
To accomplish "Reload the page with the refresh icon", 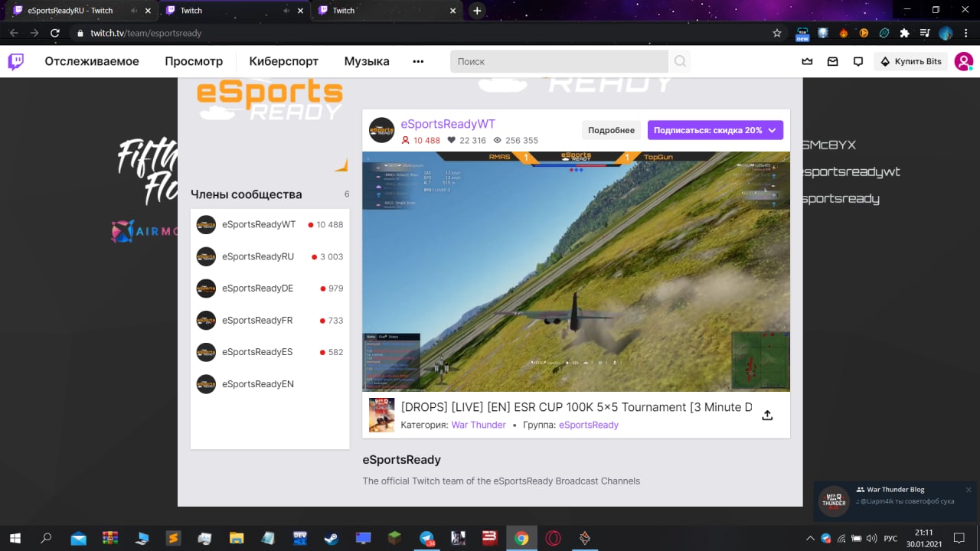I will point(55,33).
